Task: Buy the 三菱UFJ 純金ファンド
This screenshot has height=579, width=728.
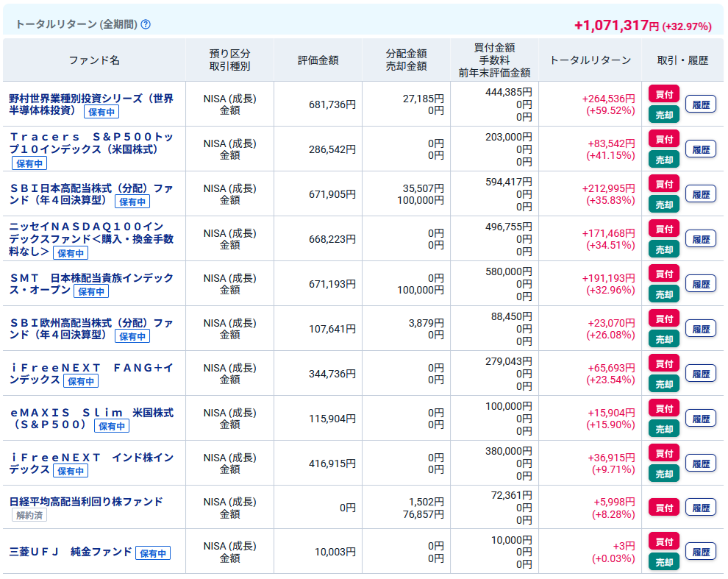Action: coord(664,541)
